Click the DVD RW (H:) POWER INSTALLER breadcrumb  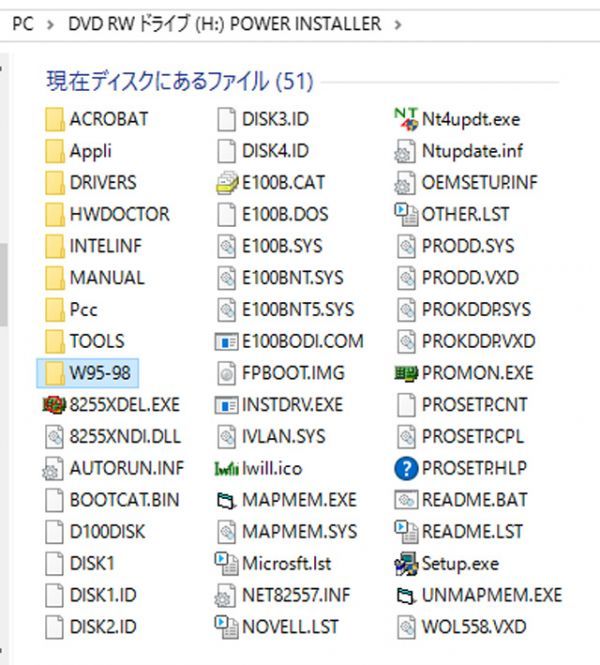click(224, 24)
